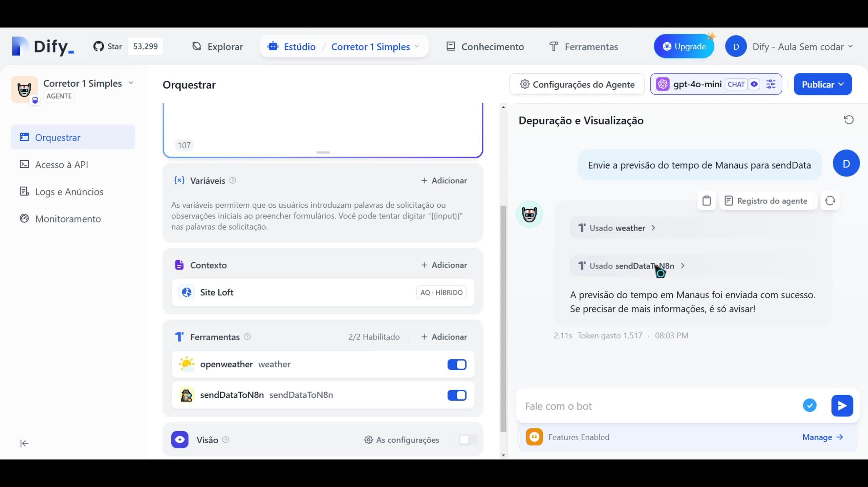Open Configurações do Agente
The width and height of the screenshot is (868, 487).
[577, 84]
